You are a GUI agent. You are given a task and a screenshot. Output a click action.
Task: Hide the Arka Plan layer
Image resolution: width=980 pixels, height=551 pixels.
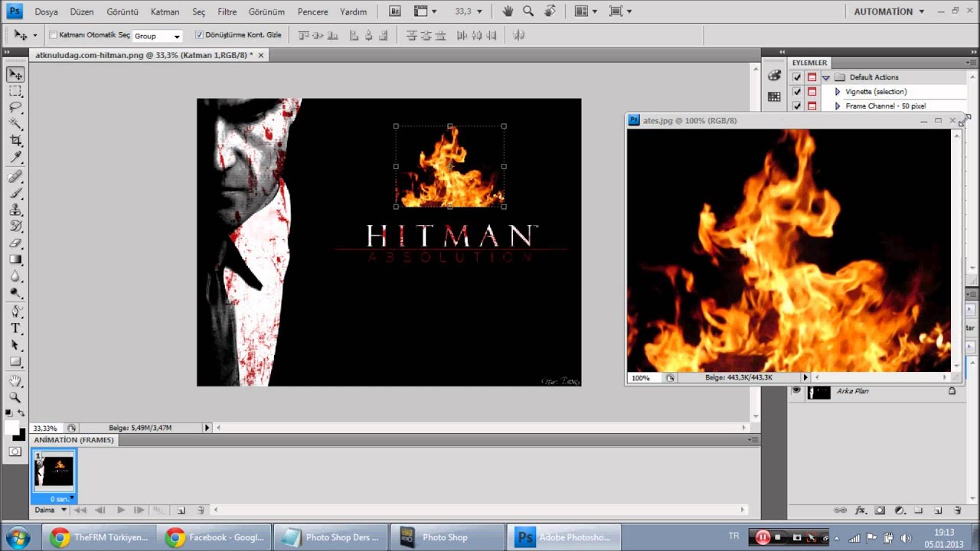click(x=796, y=391)
